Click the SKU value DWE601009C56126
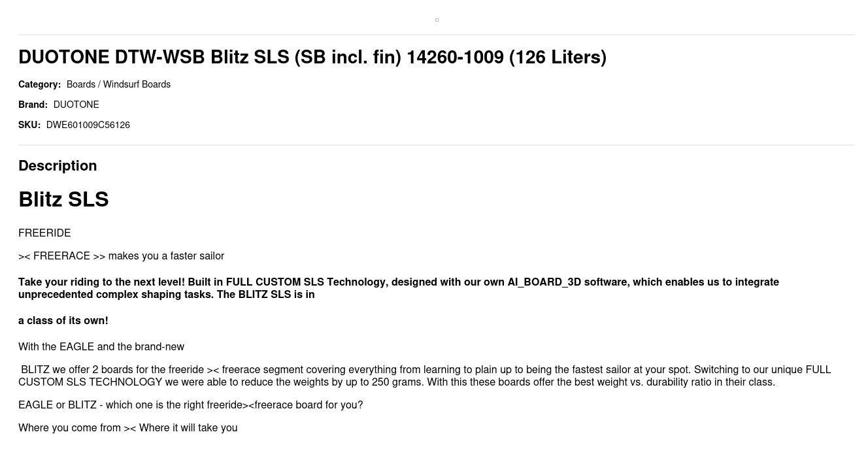Image resolution: width=868 pixels, height=464 pixels. coord(88,125)
